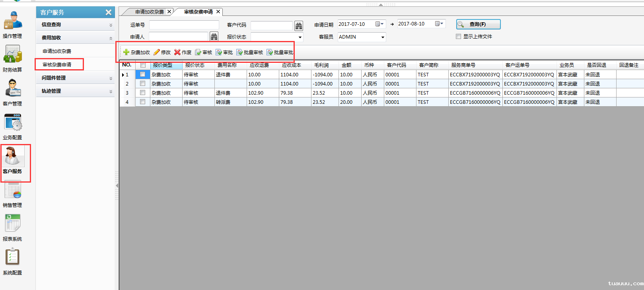Click binoculars lookup next to 客户代码
Image resolution: width=644 pixels, height=290 pixels.
point(299,26)
